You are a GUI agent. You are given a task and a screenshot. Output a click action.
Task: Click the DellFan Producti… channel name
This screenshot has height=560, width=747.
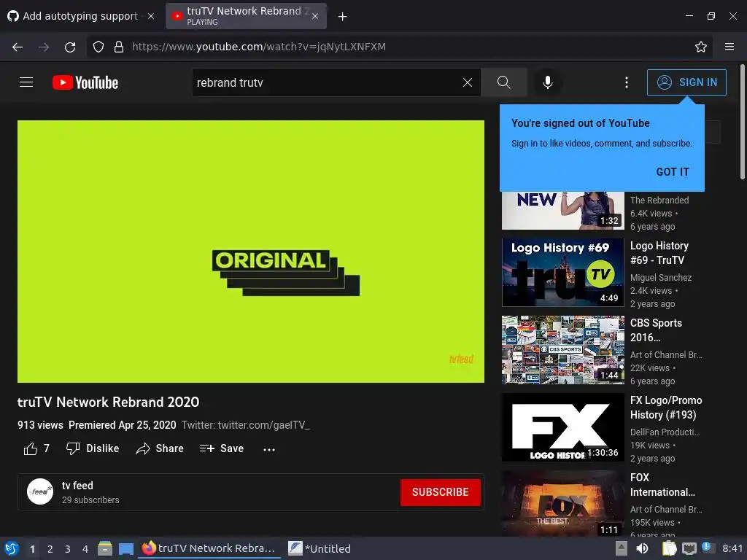[665, 432]
